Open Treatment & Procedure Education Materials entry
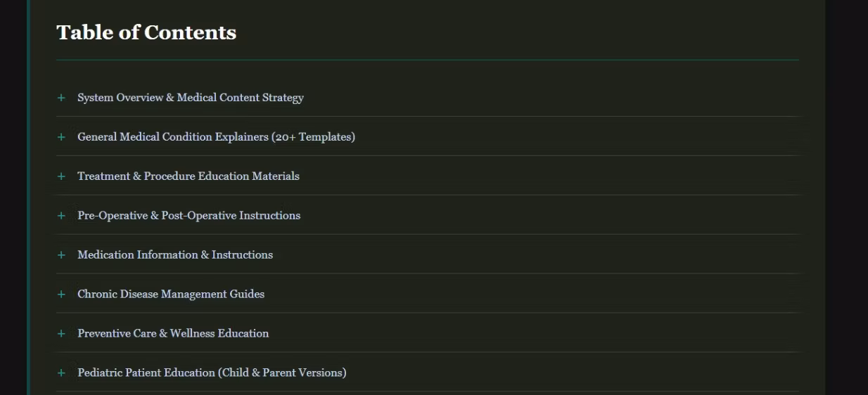Viewport: 868px width, 395px height. (188, 176)
